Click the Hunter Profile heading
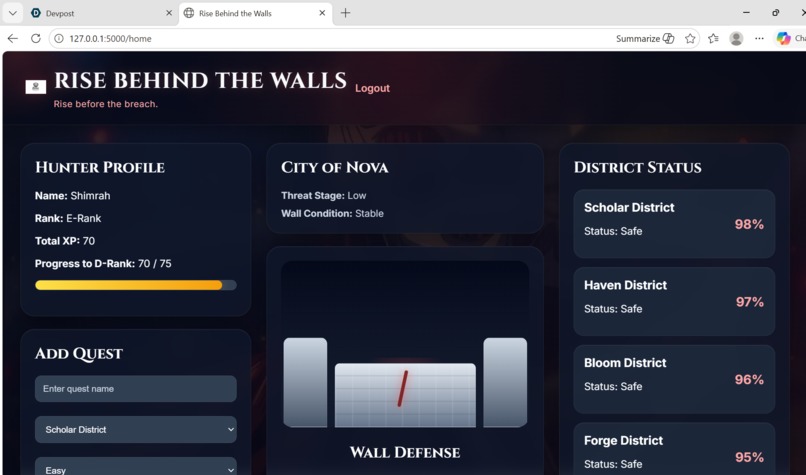 [100, 168]
